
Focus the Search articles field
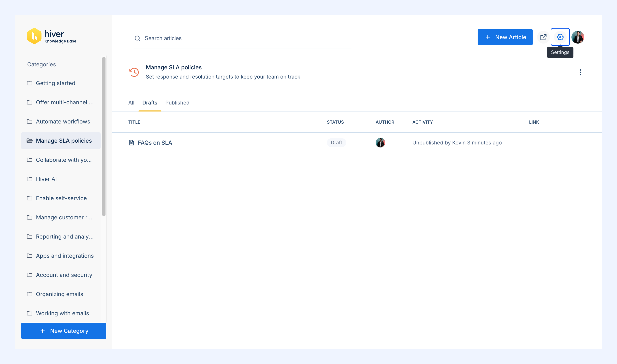click(x=243, y=38)
